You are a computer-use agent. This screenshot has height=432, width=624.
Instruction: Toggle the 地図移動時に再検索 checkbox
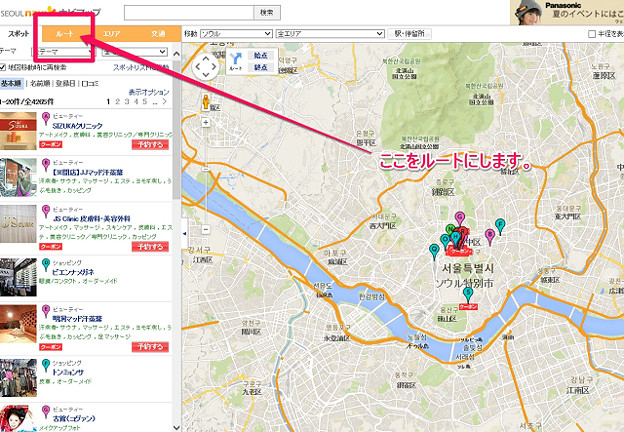(x=3, y=68)
